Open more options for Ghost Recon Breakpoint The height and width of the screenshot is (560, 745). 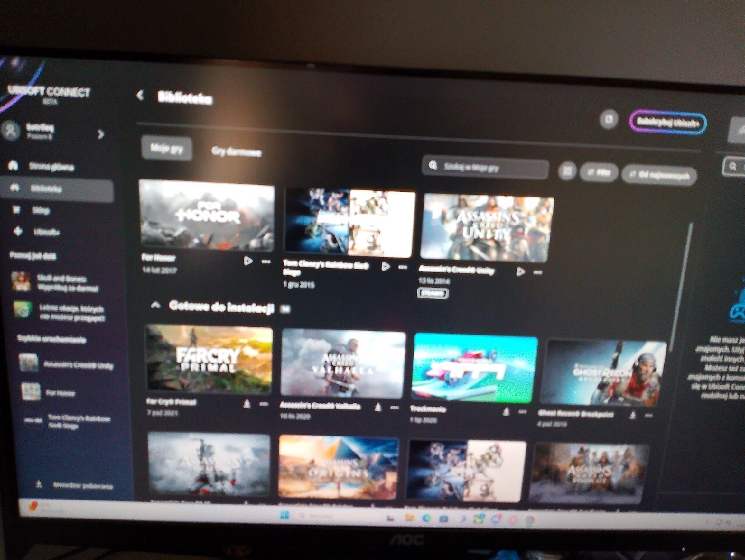click(649, 416)
